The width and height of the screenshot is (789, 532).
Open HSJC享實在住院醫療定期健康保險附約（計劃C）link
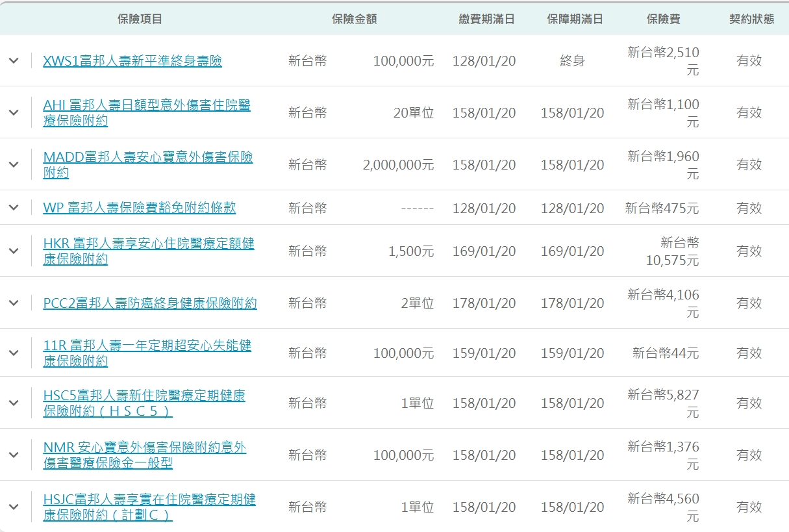pos(149,507)
